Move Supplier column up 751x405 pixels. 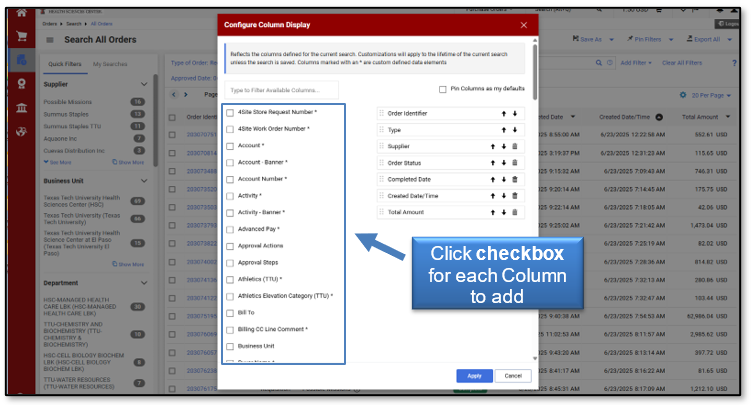(493, 146)
